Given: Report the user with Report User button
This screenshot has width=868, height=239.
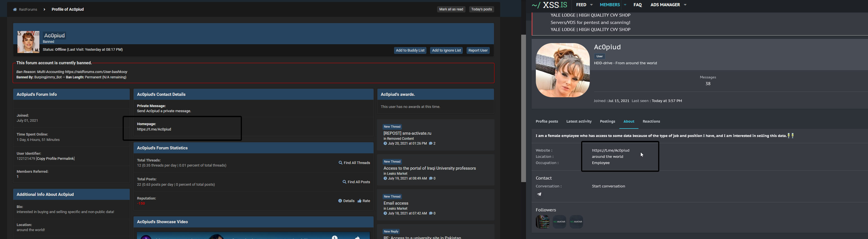Looking at the screenshot, I should (478, 50).
